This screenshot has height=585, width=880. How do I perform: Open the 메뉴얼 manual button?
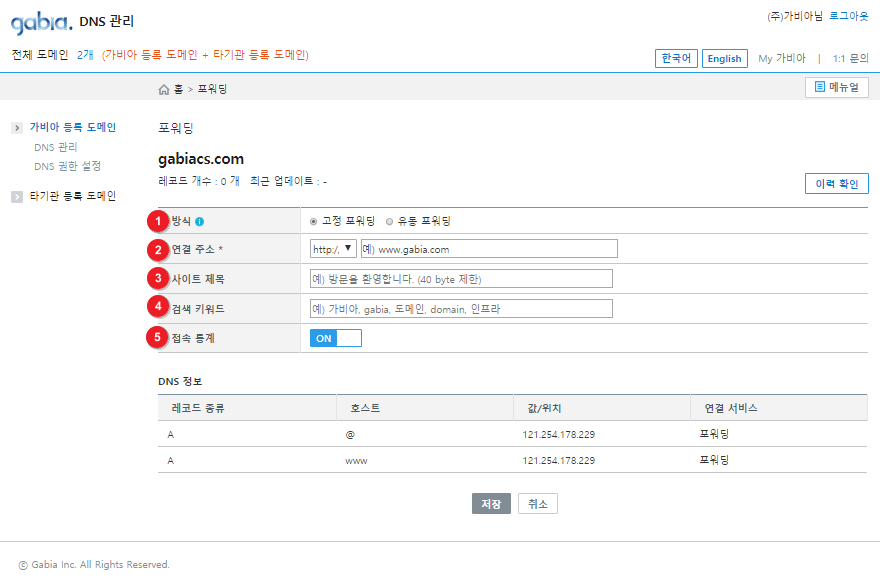pos(837,87)
